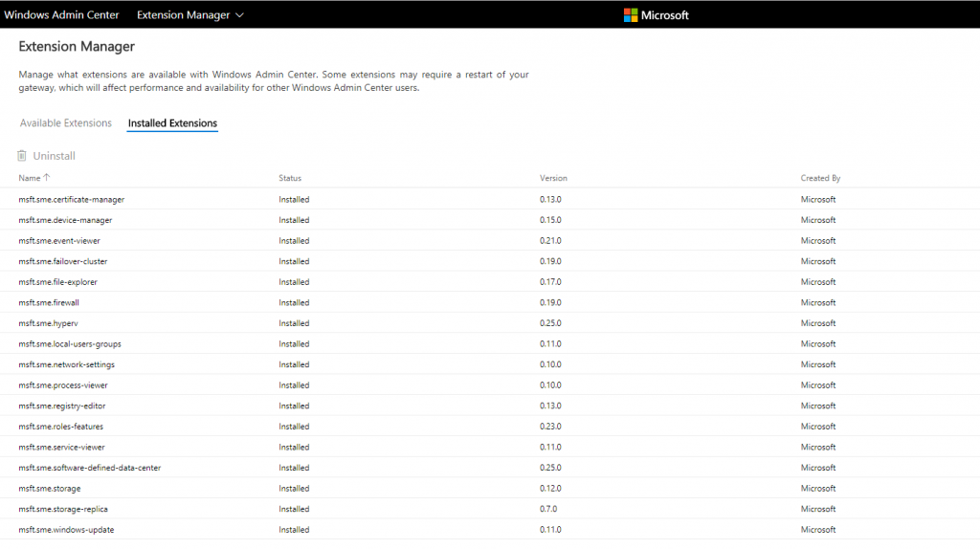980x549 pixels.
Task: Select the msft.sme.service-viewer extension
Action: 62,447
